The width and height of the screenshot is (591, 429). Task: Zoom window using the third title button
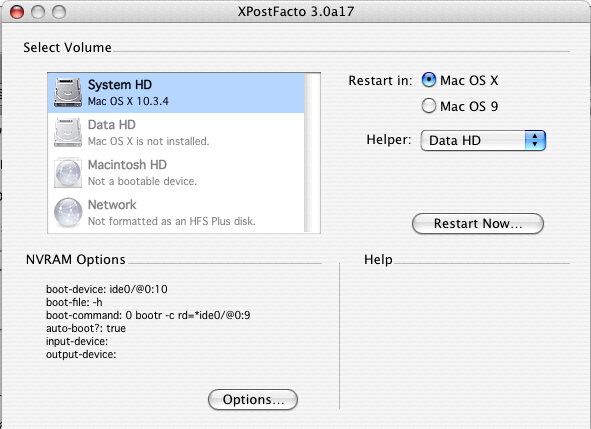(59, 12)
